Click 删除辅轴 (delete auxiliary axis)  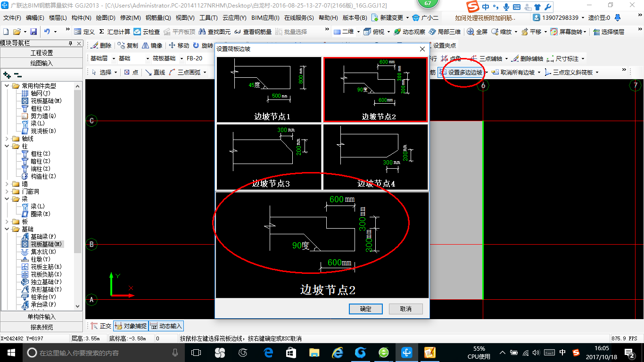[x=527, y=58]
